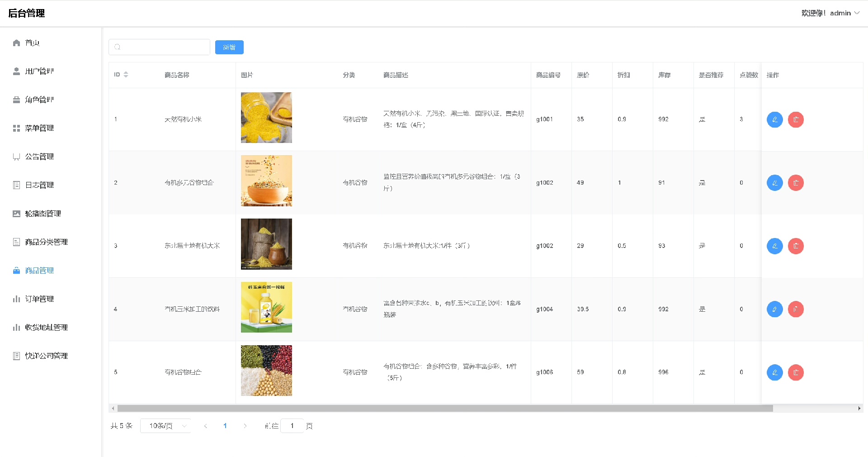Open the 10 per page size dropdown
The image size is (868, 457).
[165, 426]
